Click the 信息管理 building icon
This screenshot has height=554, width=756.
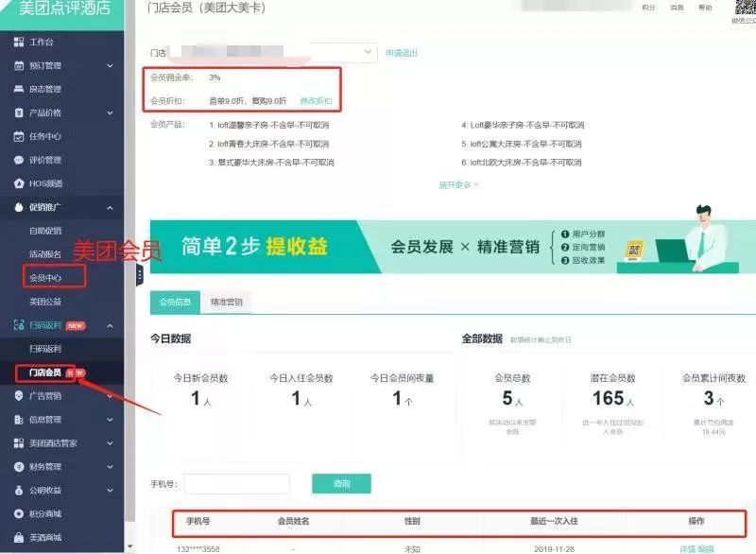click(x=19, y=420)
